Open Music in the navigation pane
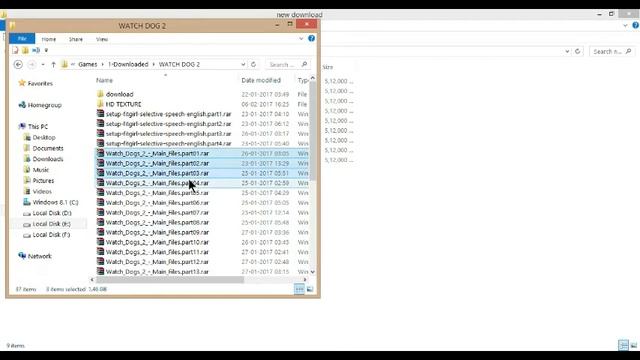Image resolution: width=640 pixels, height=360 pixels. (x=40, y=170)
